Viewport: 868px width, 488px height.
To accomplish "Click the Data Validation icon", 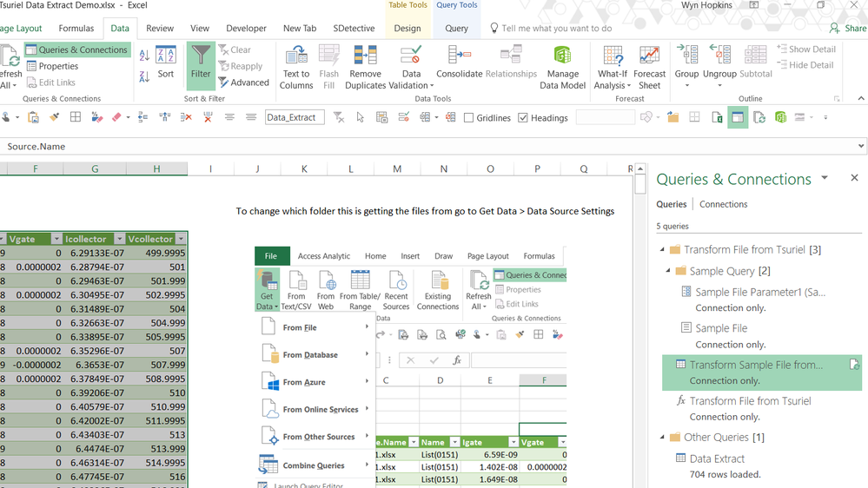I will click(x=411, y=56).
